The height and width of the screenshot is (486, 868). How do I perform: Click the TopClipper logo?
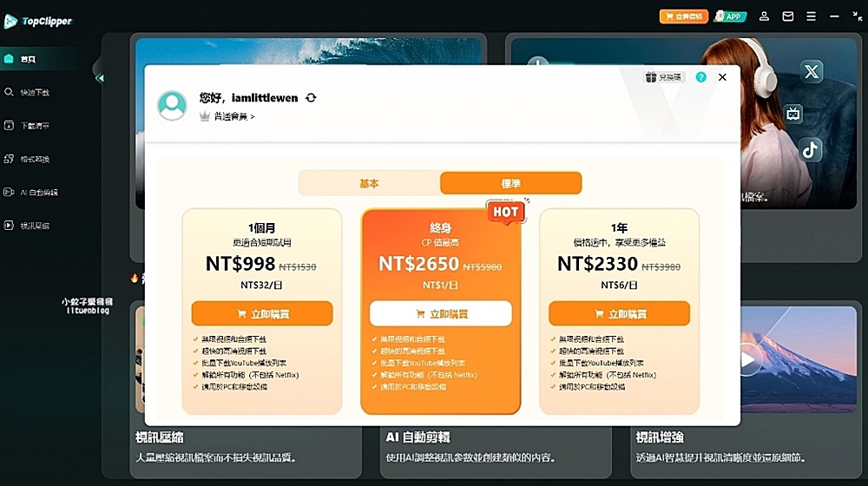coord(37,21)
